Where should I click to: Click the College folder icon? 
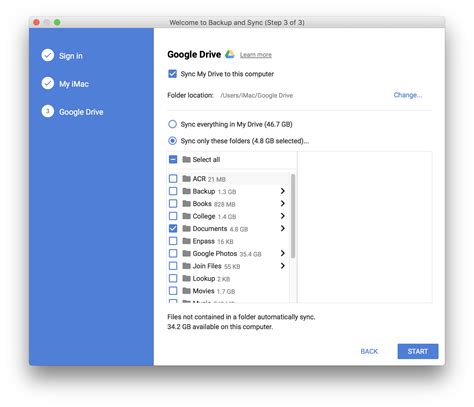pos(186,216)
